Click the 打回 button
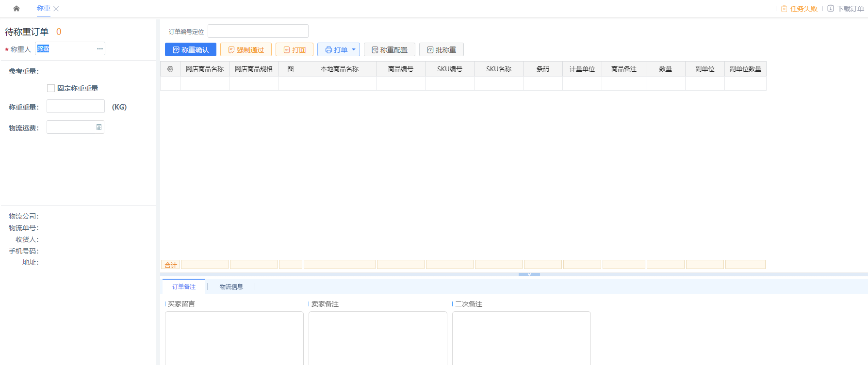 pyautogui.click(x=295, y=49)
